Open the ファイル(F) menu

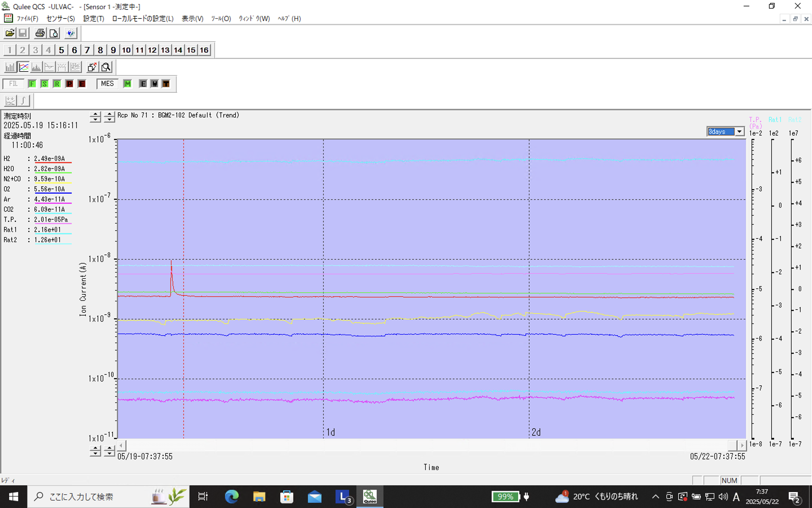pos(28,18)
